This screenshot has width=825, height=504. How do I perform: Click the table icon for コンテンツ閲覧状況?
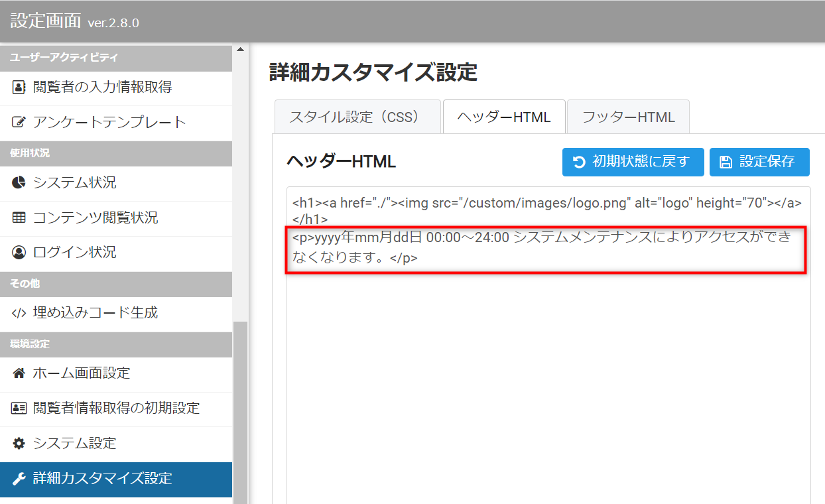click(x=19, y=218)
